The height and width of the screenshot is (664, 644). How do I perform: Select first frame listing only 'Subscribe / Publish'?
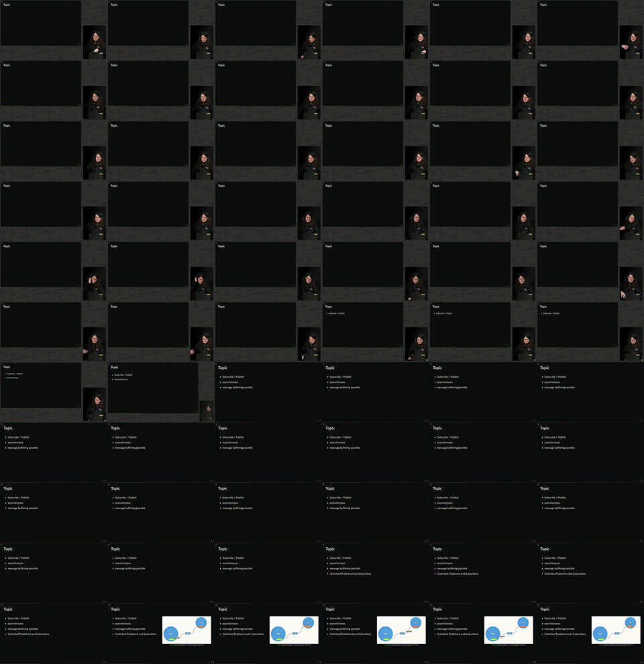click(362, 331)
